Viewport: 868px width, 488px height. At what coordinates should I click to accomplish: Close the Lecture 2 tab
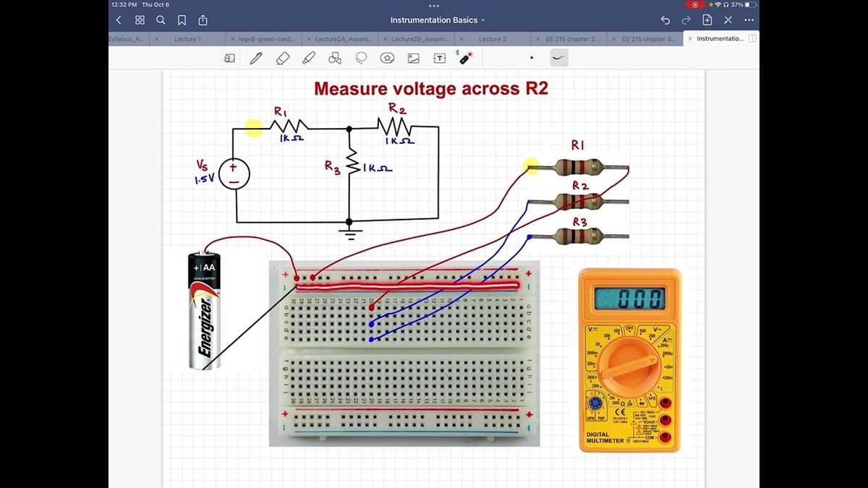tap(461, 39)
